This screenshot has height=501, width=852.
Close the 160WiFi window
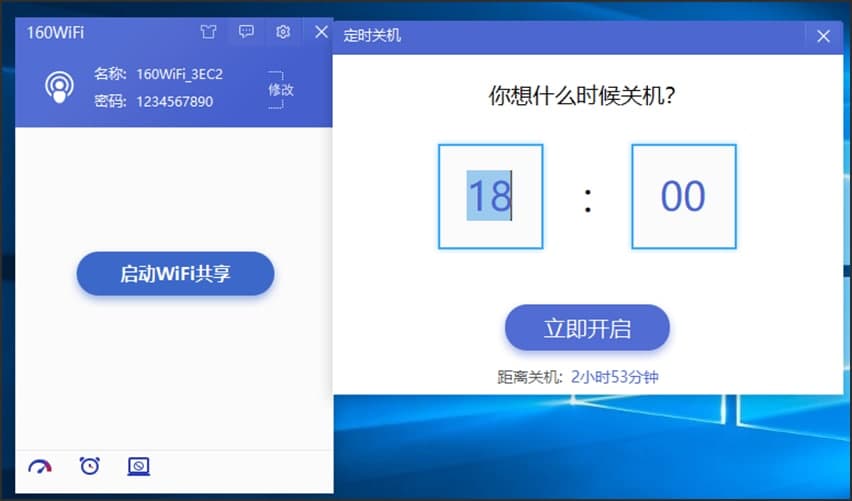point(322,32)
